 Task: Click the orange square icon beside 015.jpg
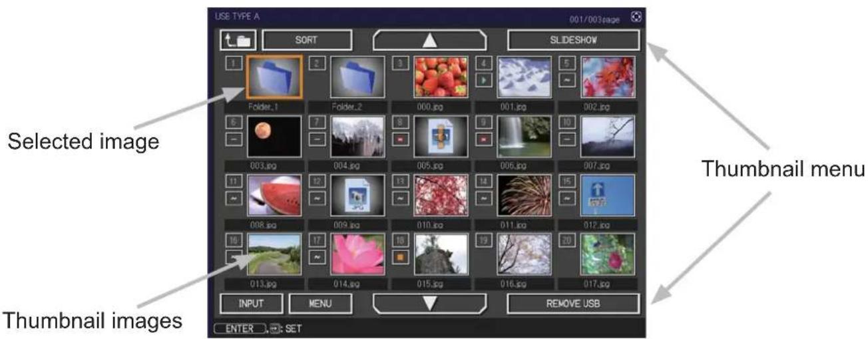click(x=401, y=256)
